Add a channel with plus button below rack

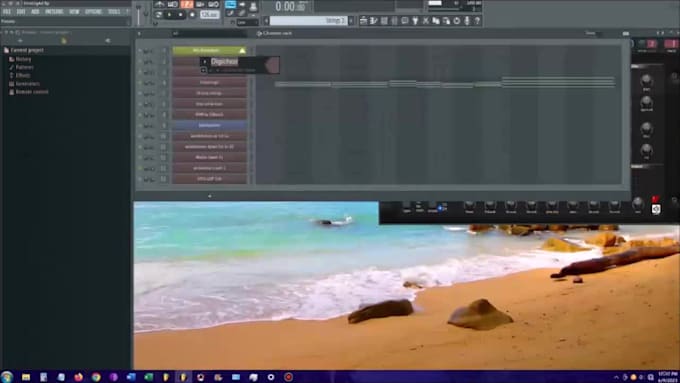tap(209, 196)
